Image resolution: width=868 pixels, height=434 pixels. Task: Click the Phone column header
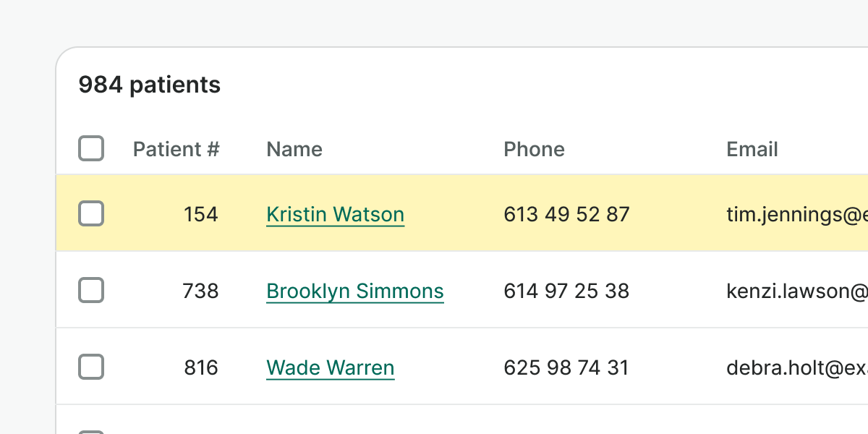click(x=534, y=149)
